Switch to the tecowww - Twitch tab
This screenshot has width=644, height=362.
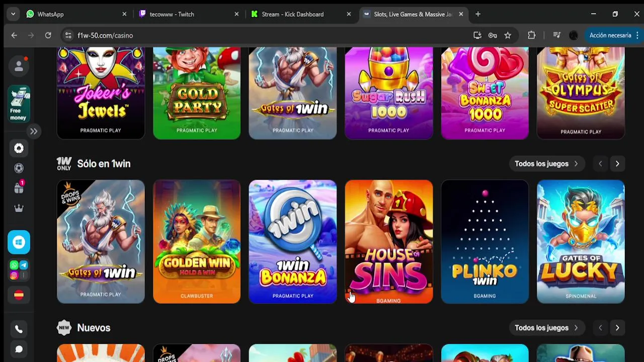pyautogui.click(x=189, y=14)
